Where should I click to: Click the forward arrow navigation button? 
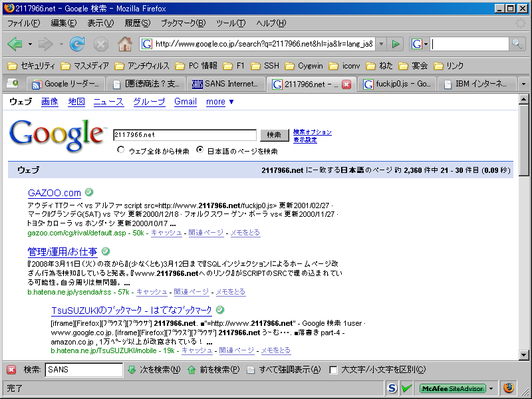(x=45, y=44)
